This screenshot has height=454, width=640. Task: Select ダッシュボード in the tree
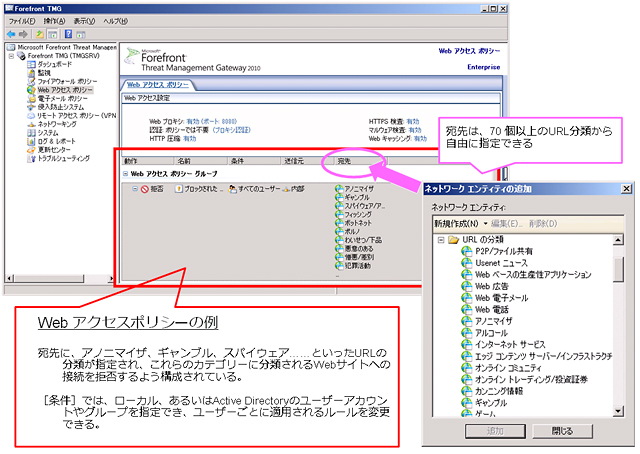55,65
